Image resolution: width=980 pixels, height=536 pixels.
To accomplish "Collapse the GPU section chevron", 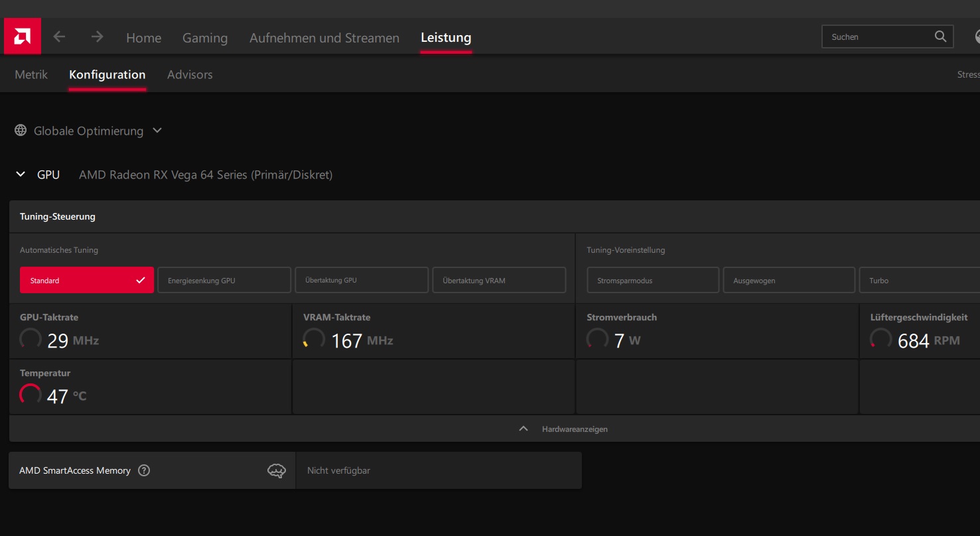I will point(21,174).
